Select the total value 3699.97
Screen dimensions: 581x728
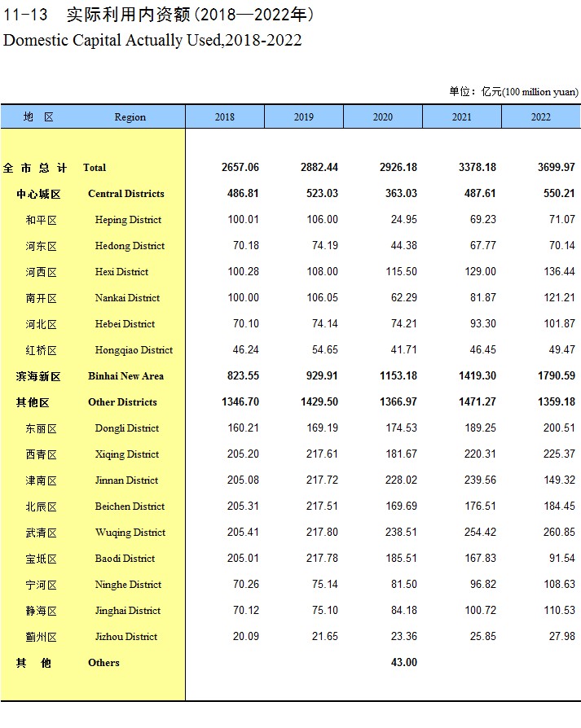(x=557, y=167)
